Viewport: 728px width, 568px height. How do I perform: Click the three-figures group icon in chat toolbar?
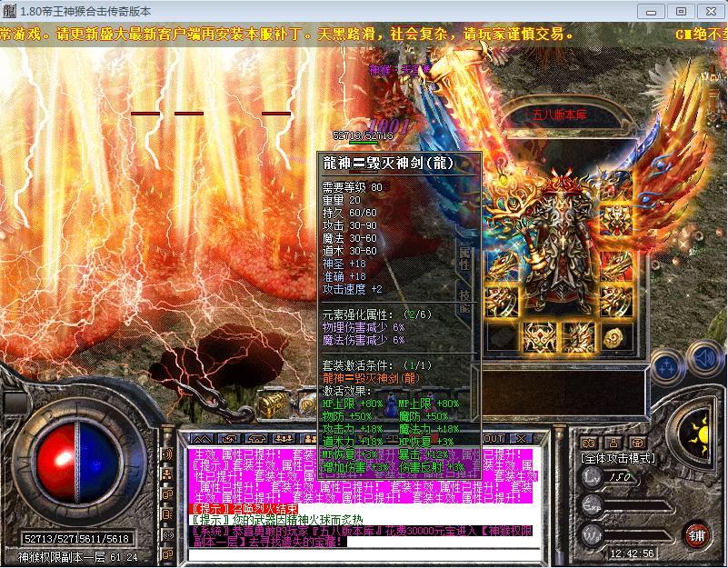click(x=284, y=439)
